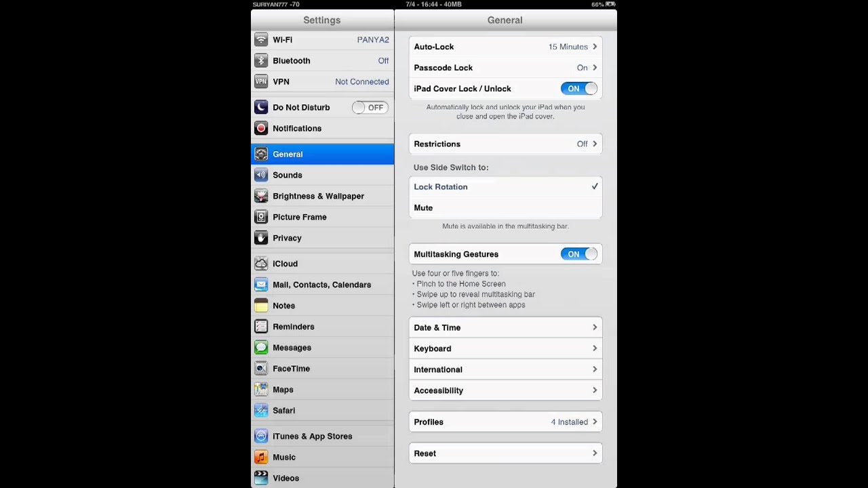Open International chevron
868x488 pixels.
(595, 369)
